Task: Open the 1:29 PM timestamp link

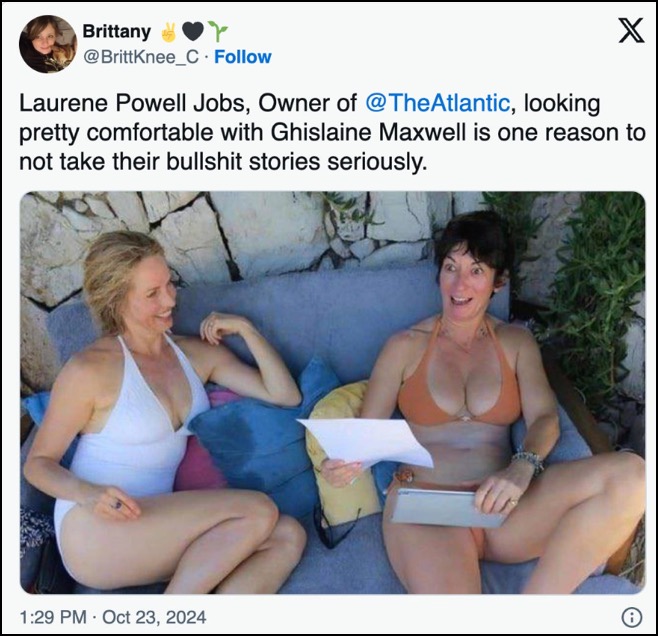Action: pyautogui.click(x=53, y=617)
